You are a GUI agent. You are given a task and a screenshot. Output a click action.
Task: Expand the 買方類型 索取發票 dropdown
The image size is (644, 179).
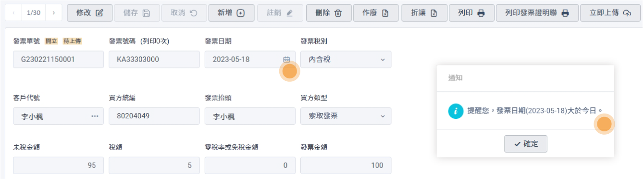[383, 116]
